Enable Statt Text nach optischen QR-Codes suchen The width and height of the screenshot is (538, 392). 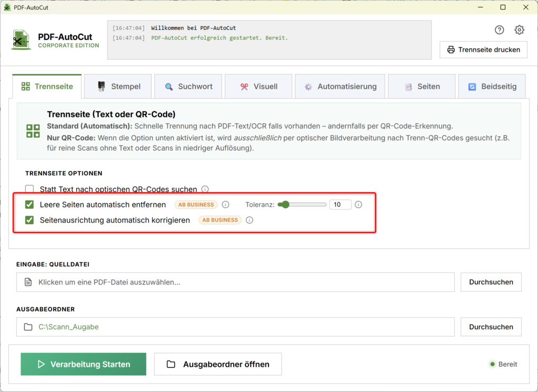tap(29, 189)
